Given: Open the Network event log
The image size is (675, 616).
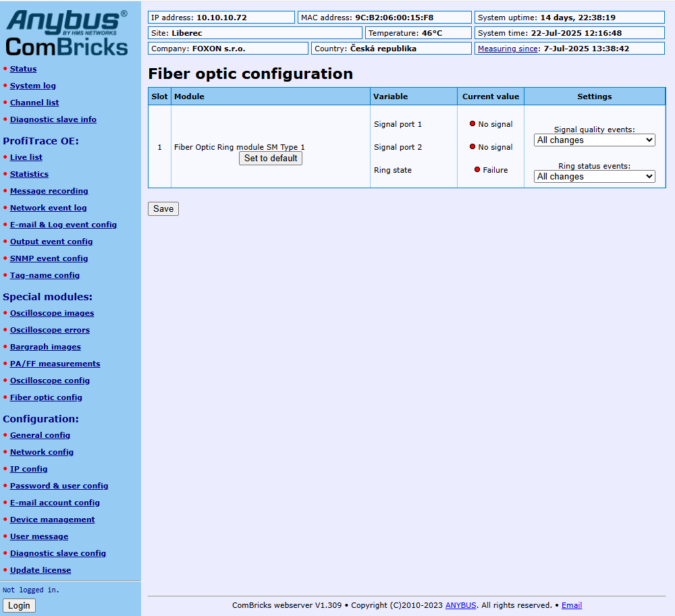Looking at the screenshot, I should tap(48, 207).
